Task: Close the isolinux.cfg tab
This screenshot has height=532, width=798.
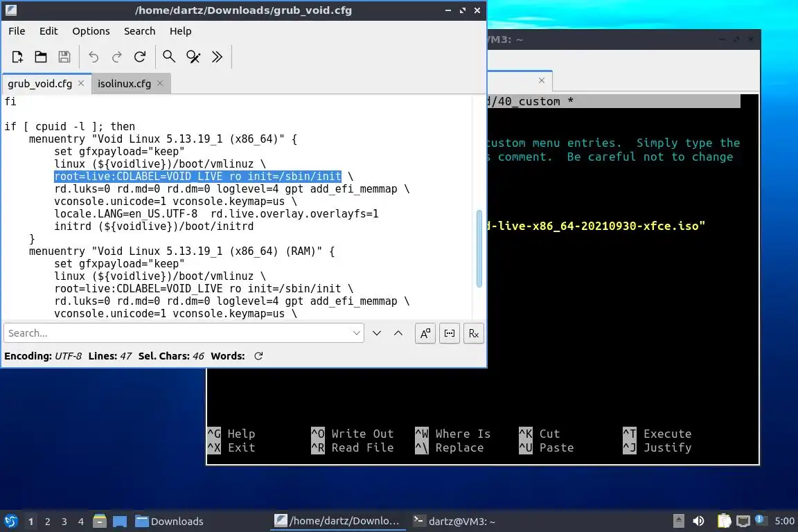Action: 160,83
